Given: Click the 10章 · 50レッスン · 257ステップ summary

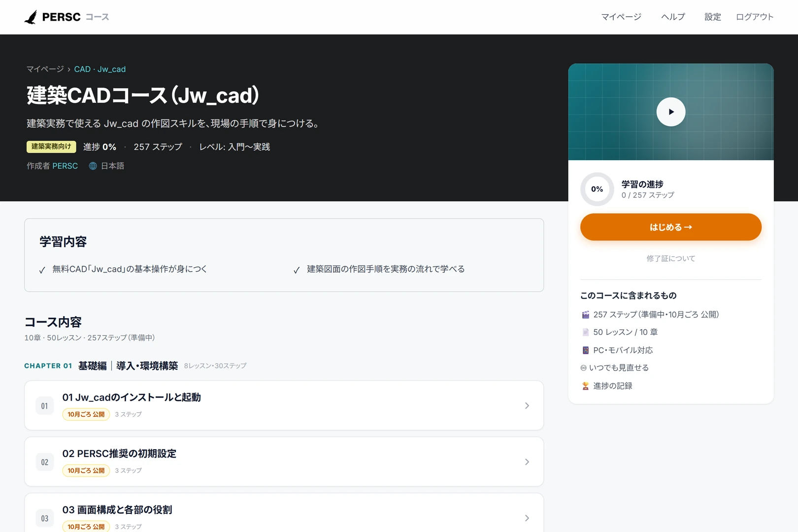Looking at the screenshot, I should coord(90,337).
